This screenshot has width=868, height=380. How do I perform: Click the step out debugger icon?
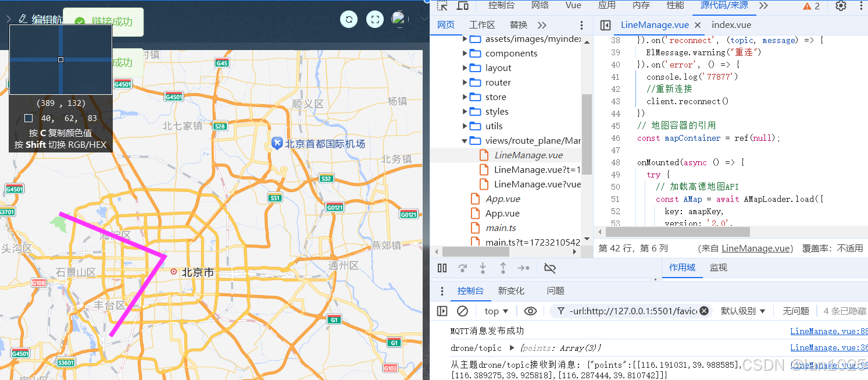[x=503, y=268]
